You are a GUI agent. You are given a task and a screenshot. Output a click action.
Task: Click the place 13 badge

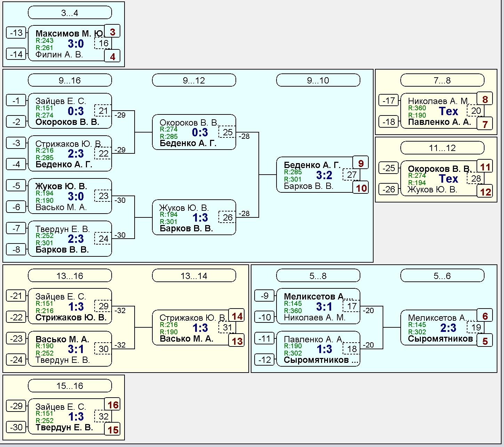pyautogui.click(x=237, y=341)
